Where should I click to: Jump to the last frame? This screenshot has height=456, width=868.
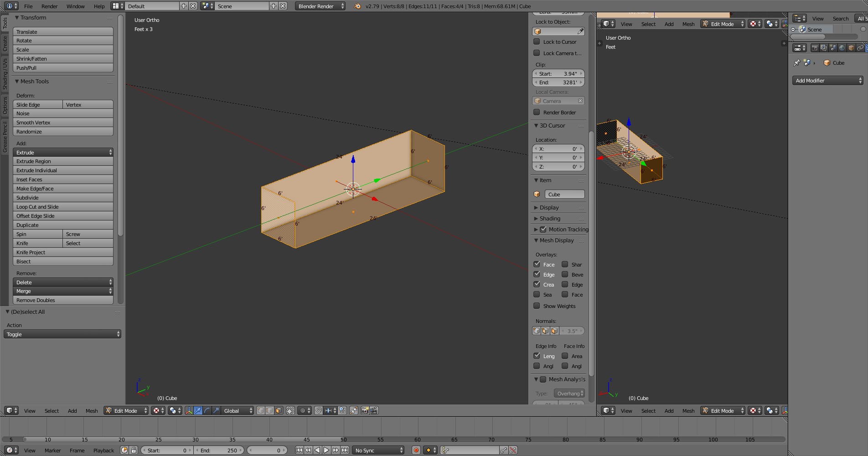345,450
